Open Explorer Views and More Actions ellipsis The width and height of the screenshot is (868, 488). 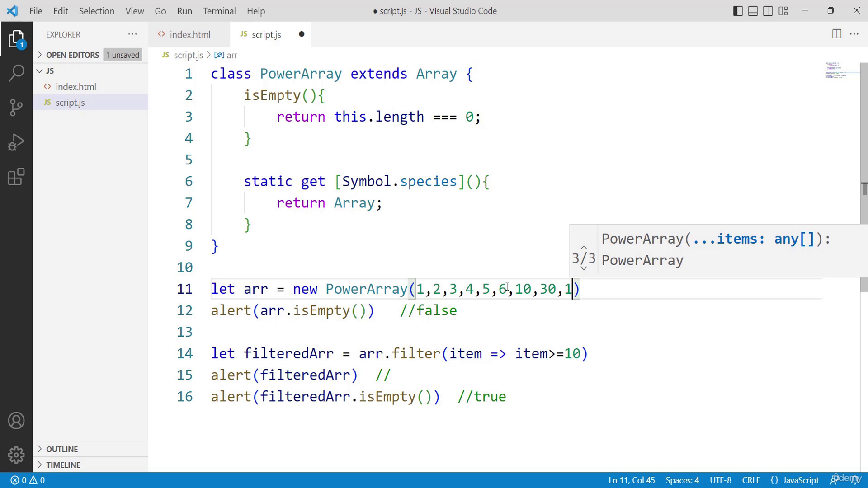(132, 34)
